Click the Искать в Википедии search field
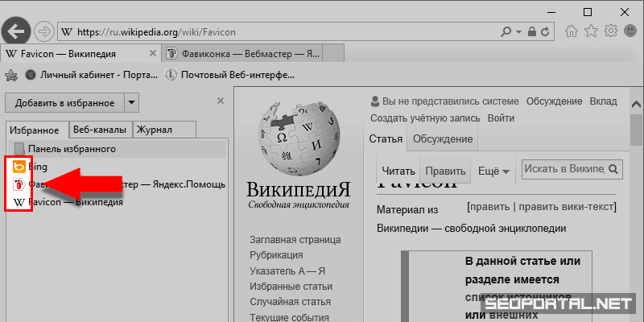 pyautogui.click(x=563, y=169)
